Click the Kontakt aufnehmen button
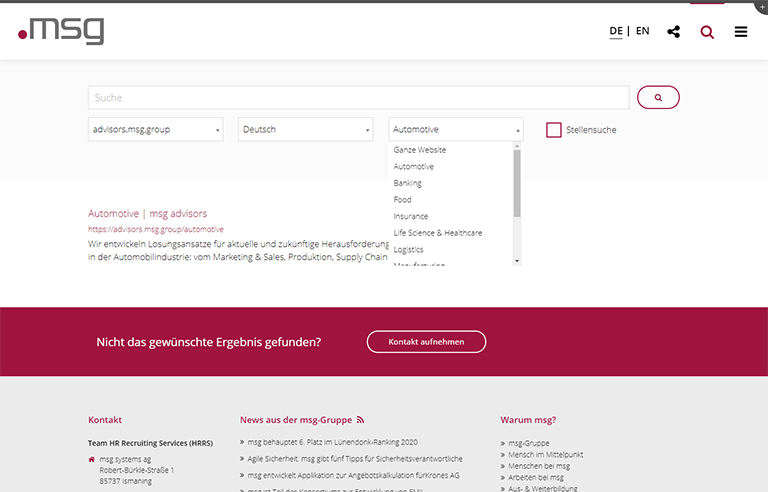 tap(426, 342)
